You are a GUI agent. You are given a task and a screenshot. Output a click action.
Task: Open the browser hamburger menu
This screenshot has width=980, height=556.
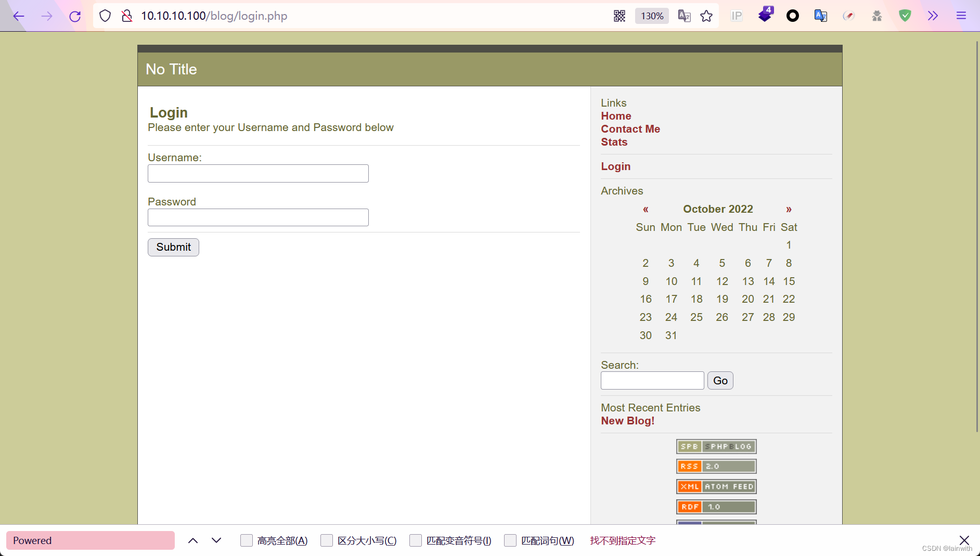coord(961,16)
